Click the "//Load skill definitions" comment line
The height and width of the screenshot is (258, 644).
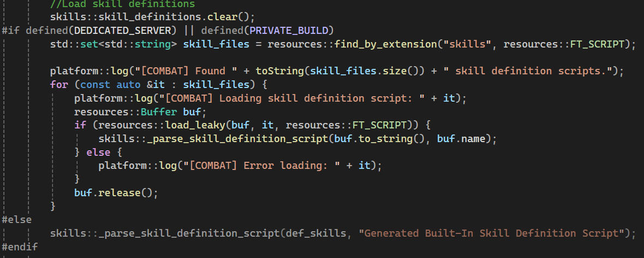122,4
